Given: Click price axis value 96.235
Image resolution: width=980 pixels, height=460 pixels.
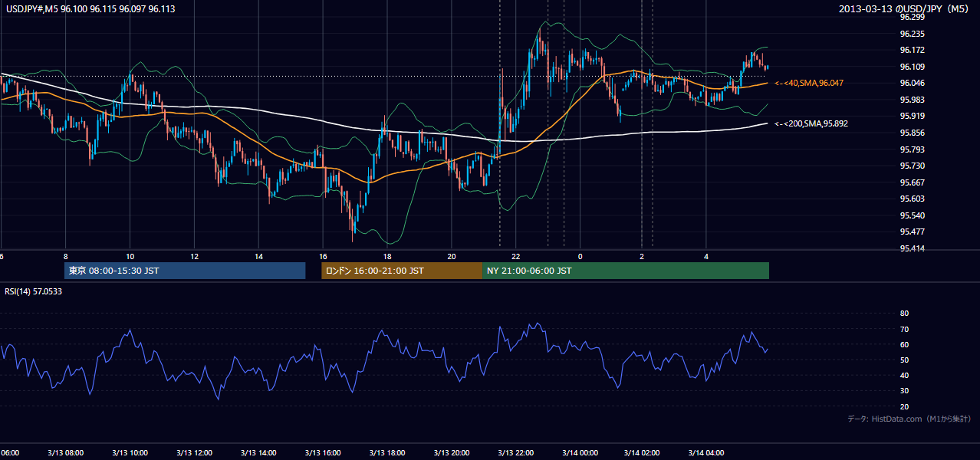Looking at the screenshot, I should coord(912,34).
